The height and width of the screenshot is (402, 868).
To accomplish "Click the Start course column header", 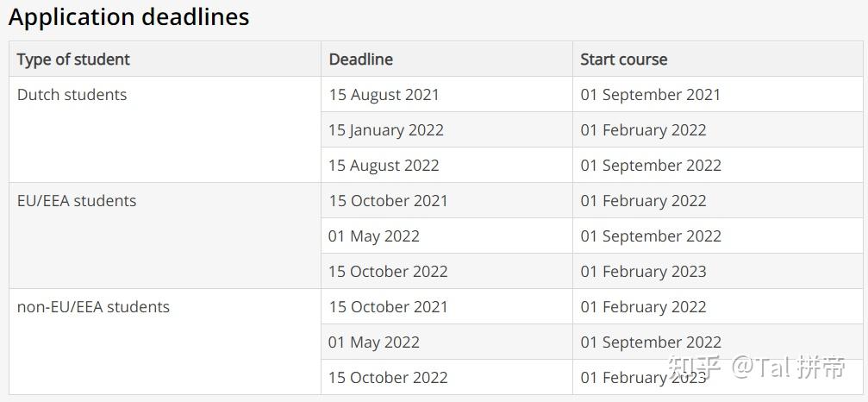I will [623, 60].
